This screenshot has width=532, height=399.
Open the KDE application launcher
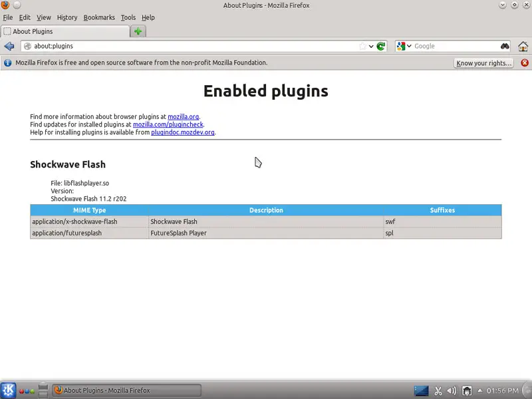pyautogui.click(x=8, y=390)
